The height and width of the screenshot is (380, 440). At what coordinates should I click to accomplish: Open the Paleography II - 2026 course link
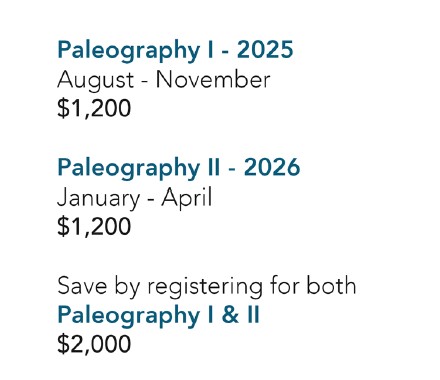(x=179, y=168)
